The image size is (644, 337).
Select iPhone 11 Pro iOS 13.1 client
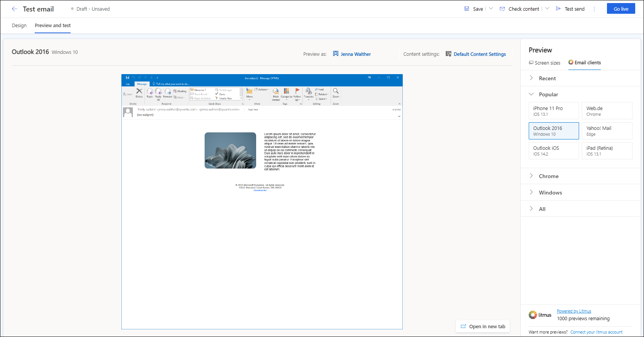click(554, 111)
